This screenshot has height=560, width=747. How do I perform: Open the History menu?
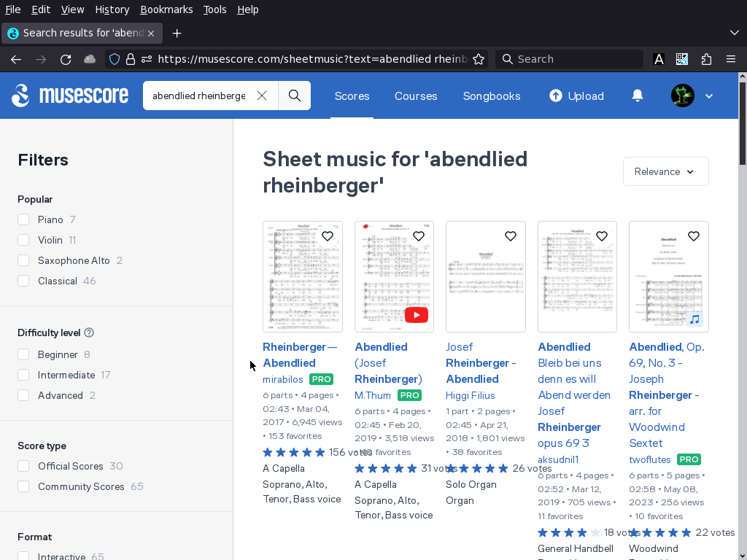point(112,9)
